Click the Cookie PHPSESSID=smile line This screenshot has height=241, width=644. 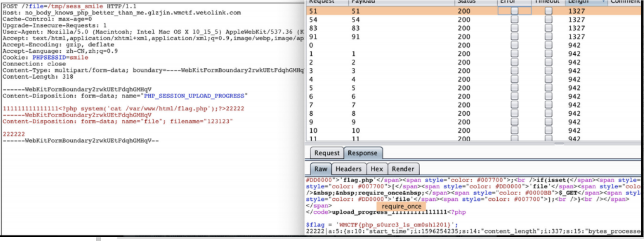point(46,57)
